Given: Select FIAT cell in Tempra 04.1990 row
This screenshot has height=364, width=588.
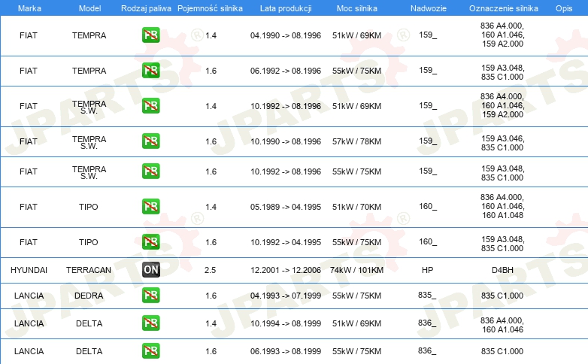Looking at the screenshot, I should click(29, 35).
